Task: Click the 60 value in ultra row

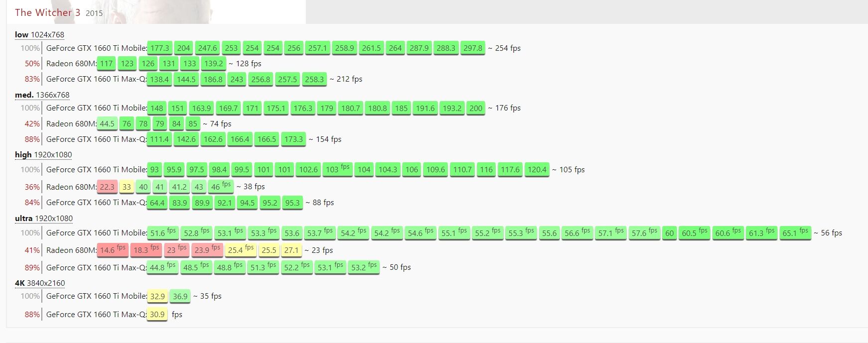Action: point(670,232)
